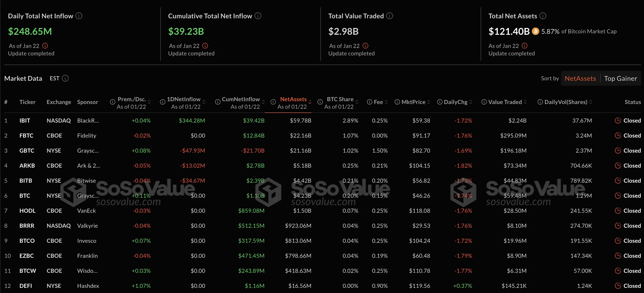Screen dimensions: 644x293
Task: Click info icon before Prem./Dsc. column header
Action: (112, 102)
